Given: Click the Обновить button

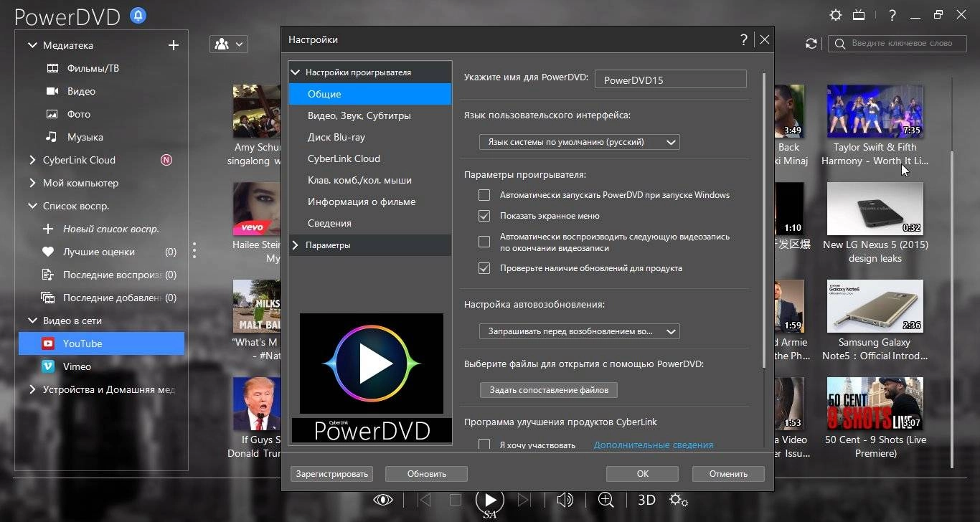Looking at the screenshot, I should [x=427, y=473].
